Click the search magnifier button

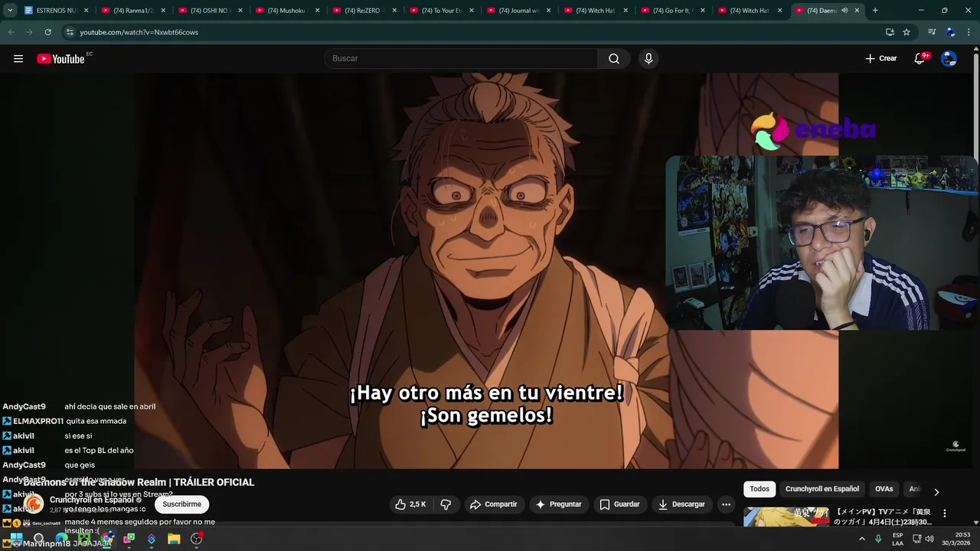pos(614,59)
